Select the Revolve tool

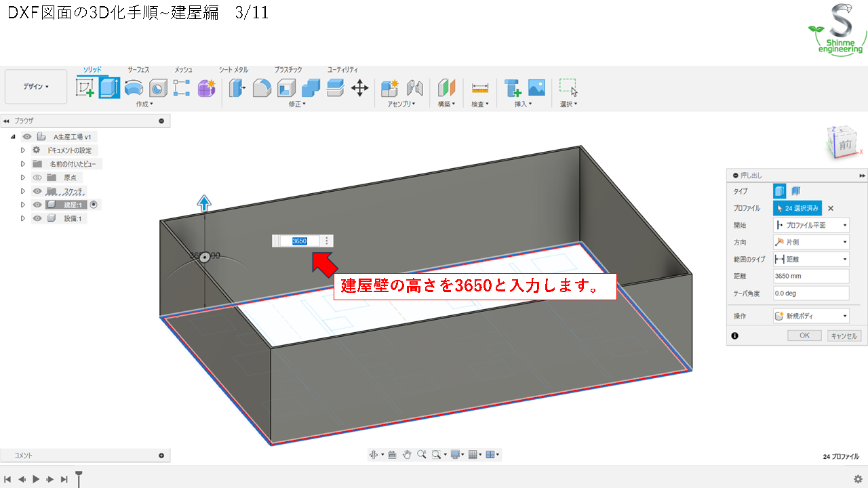pyautogui.click(x=133, y=88)
